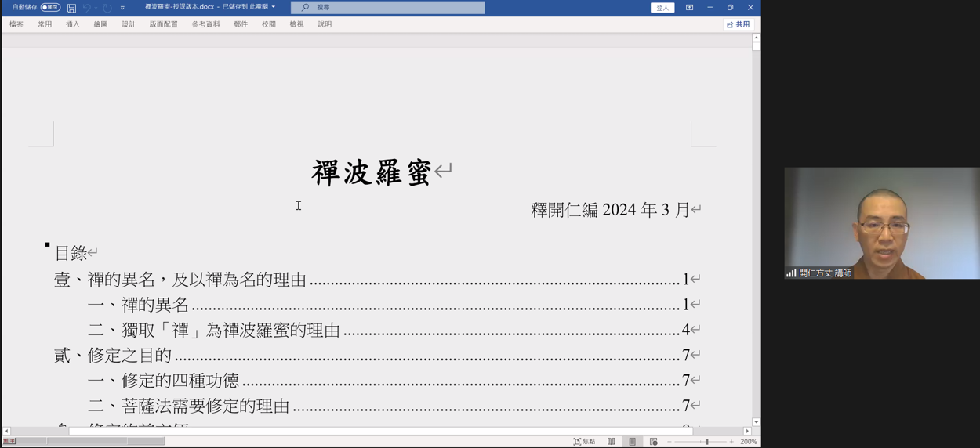Viewport: 980px width, 448px height.
Task: Click the 共用 (Share) button
Action: click(738, 24)
